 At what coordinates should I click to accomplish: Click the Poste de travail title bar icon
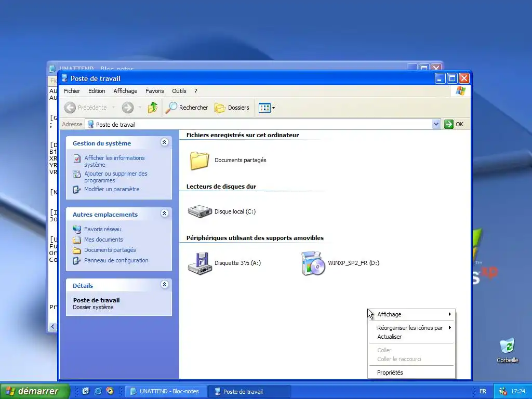click(x=64, y=78)
